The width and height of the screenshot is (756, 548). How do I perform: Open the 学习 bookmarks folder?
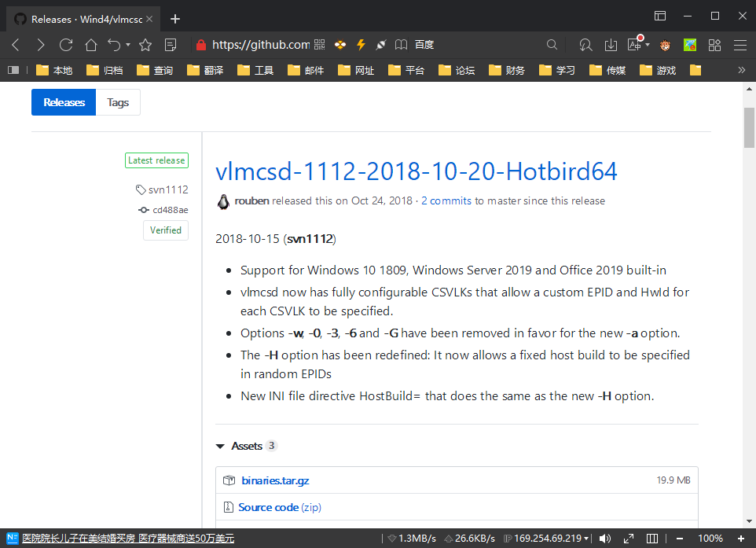point(557,71)
